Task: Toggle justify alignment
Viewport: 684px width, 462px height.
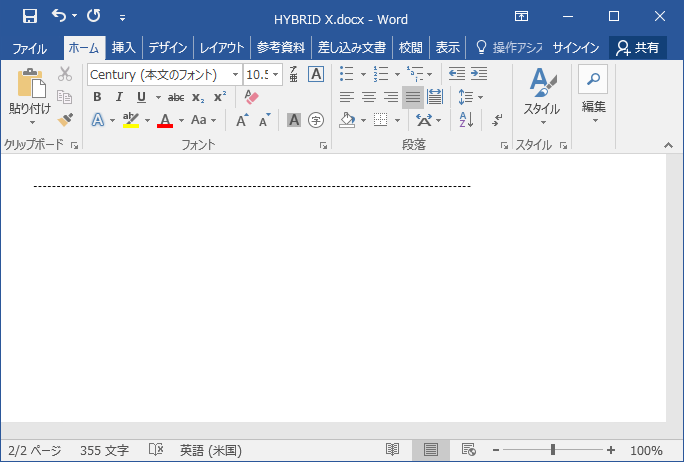Action: [x=413, y=97]
